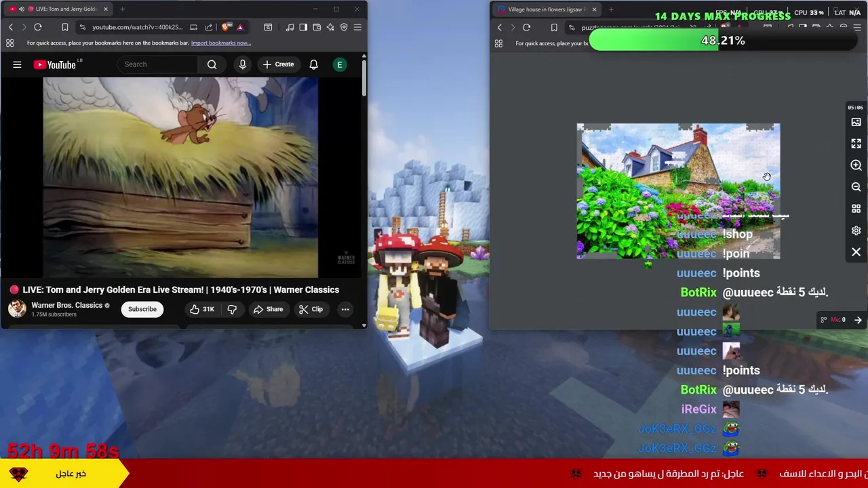The width and height of the screenshot is (868, 488).
Task: Dislike the Tom and Jerry video
Action: [232, 309]
